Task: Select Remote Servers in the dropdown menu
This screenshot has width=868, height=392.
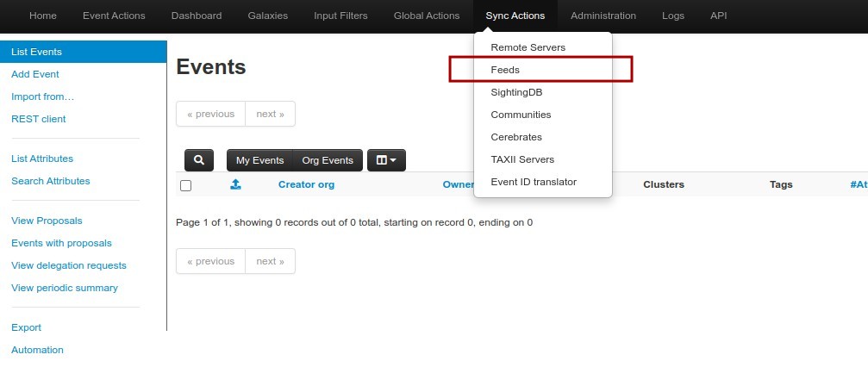Action: pos(528,47)
